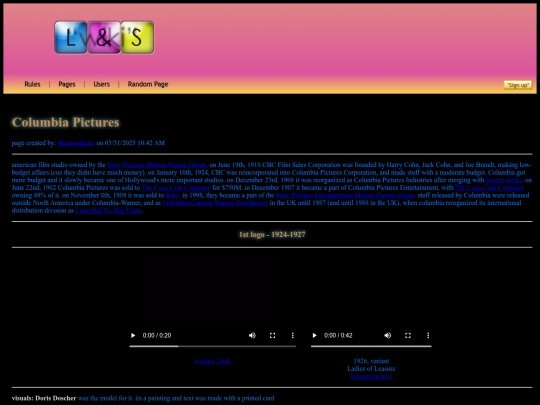The width and height of the screenshot is (540, 405).
Task: Open more options for the 0:42 video
Action: tap(428, 335)
